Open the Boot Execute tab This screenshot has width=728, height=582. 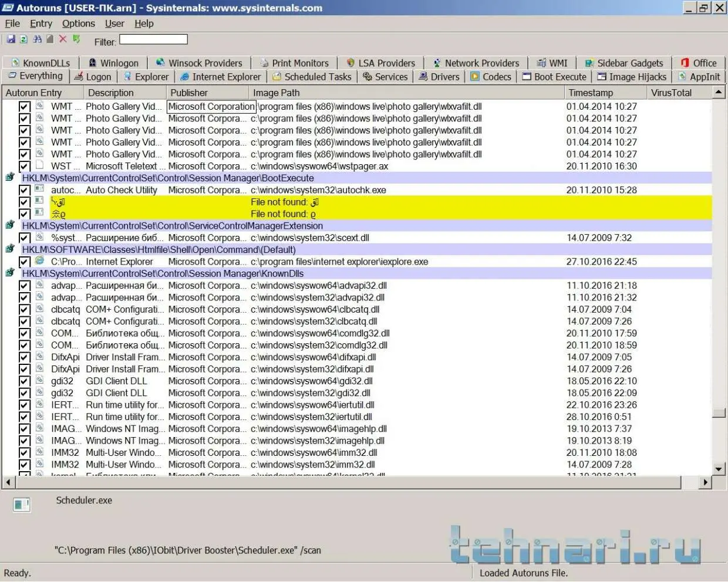pyautogui.click(x=554, y=77)
